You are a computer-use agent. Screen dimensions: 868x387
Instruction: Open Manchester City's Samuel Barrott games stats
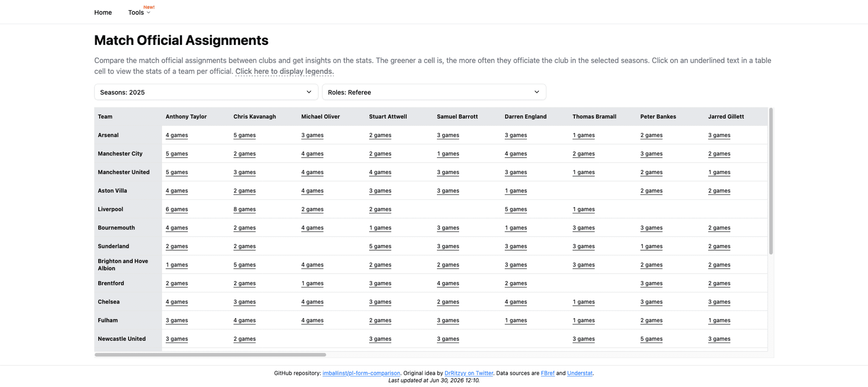pyautogui.click(x=448, y=154)
